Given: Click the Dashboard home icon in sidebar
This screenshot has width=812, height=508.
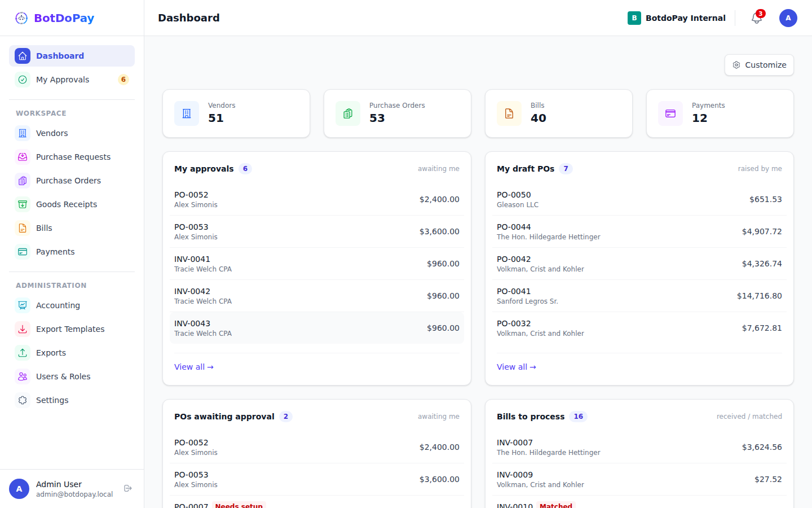Looking at the screenshot, I should coord(23,56).
